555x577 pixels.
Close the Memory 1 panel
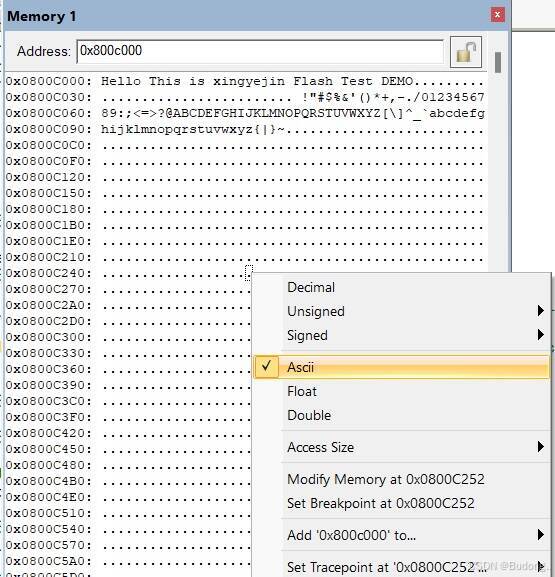[x=498, y=15]
